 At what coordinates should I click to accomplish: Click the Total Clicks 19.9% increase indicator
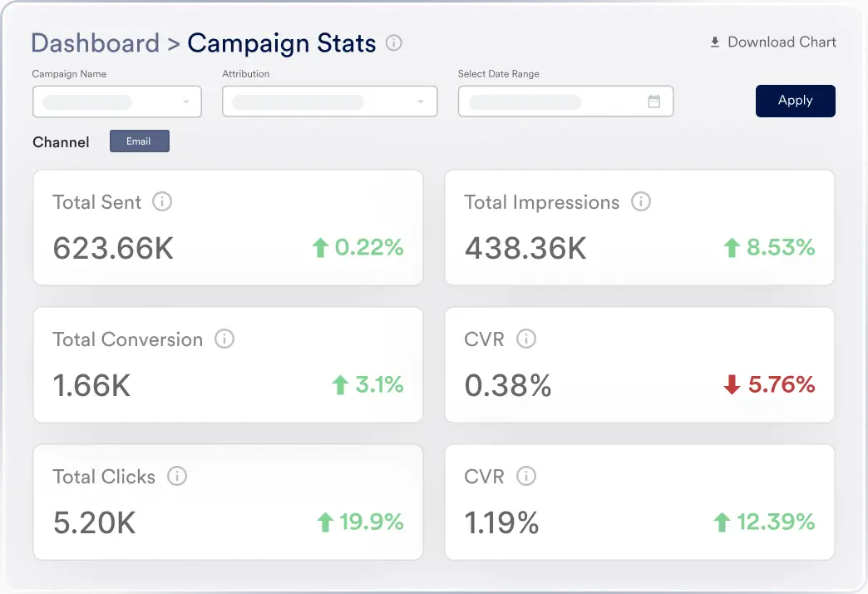coord(360,522)
